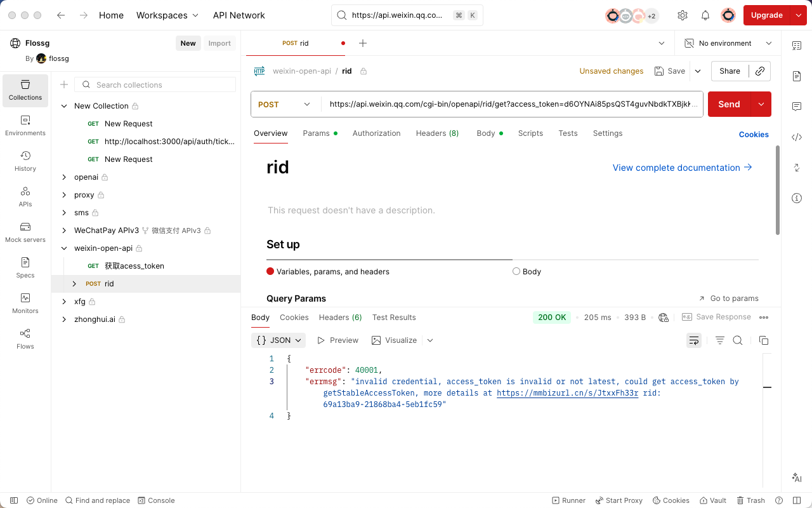Collapse the weixin-open-api collection

point(64,248)
